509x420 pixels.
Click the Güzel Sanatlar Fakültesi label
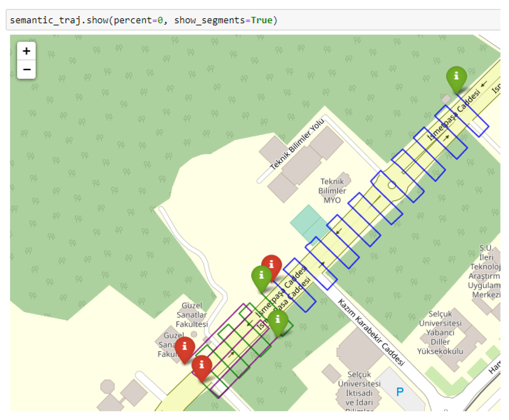(x=192, y=315)
